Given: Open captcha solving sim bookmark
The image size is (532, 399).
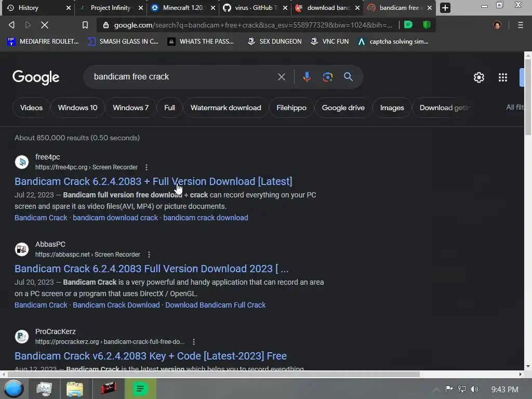Looking at the screenshot, I should [x=393, y=42].
